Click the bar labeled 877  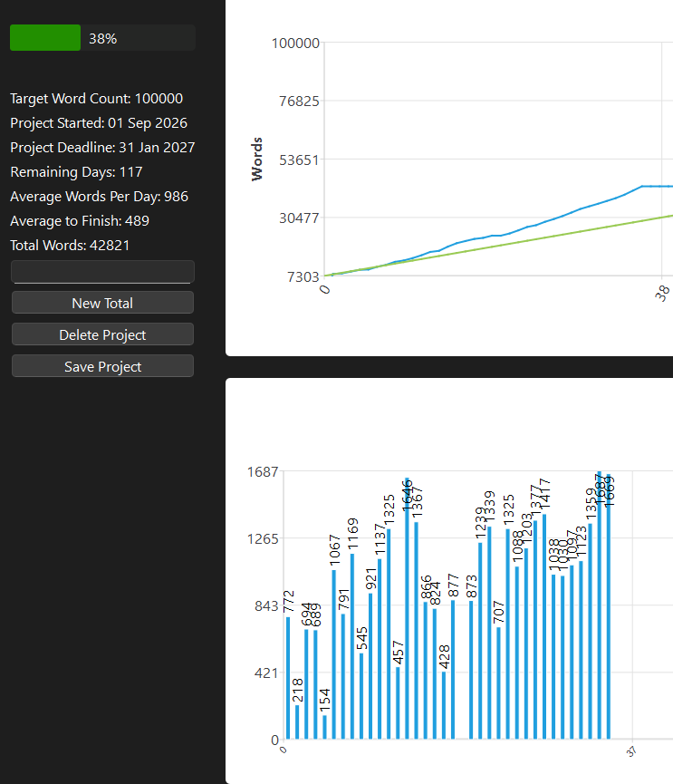[453, 670]
